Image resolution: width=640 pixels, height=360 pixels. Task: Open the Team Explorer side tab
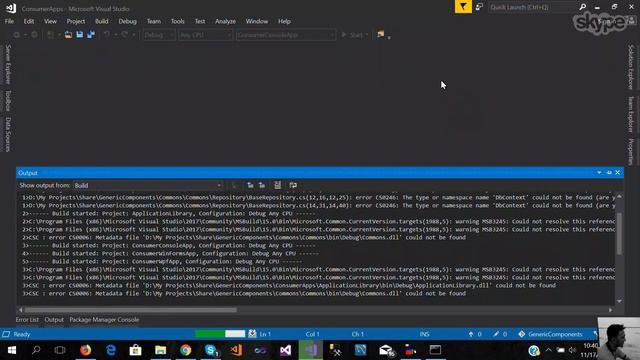tap(631, 114)
